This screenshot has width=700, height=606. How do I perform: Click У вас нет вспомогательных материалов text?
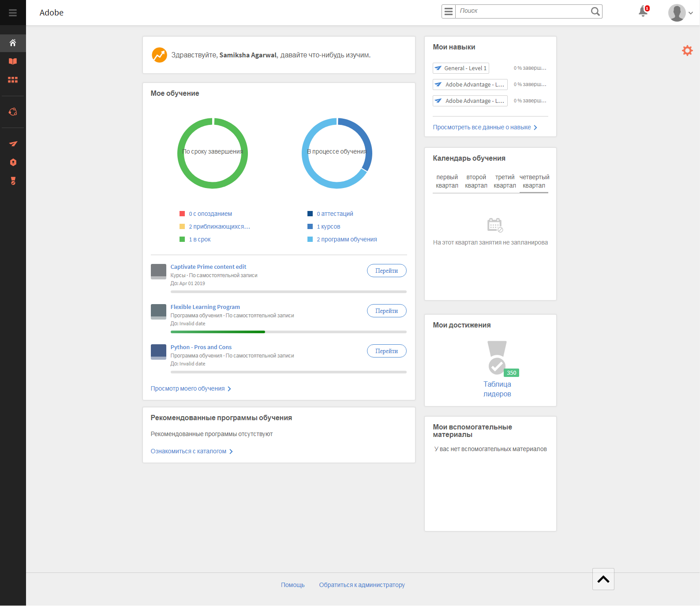point(490,449)
